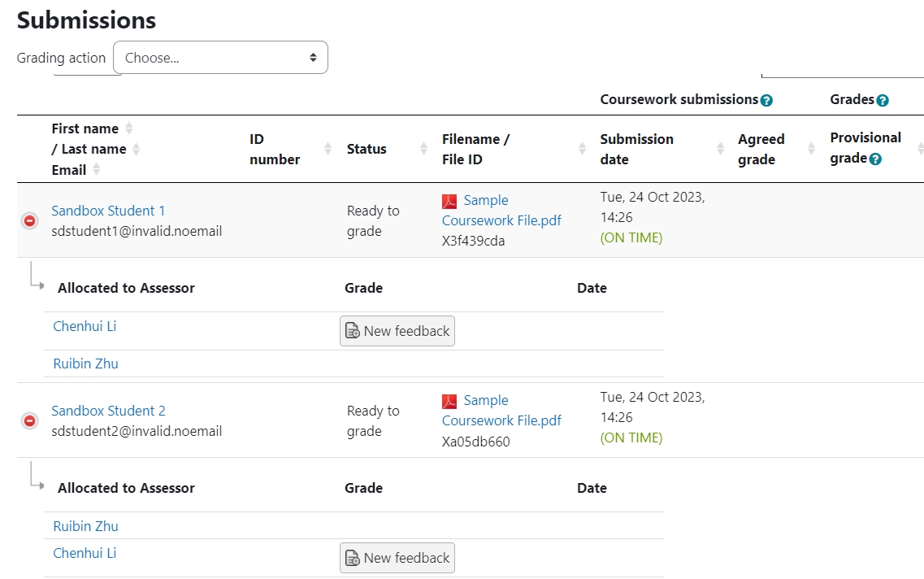Sort by Submission date column arrow

click(x=720, y=149)
